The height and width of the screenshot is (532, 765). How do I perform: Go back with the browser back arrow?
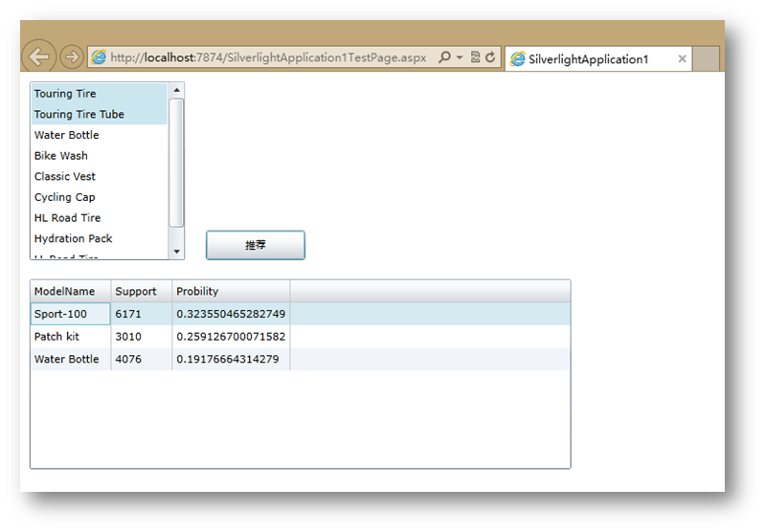(x=38, y=56)
